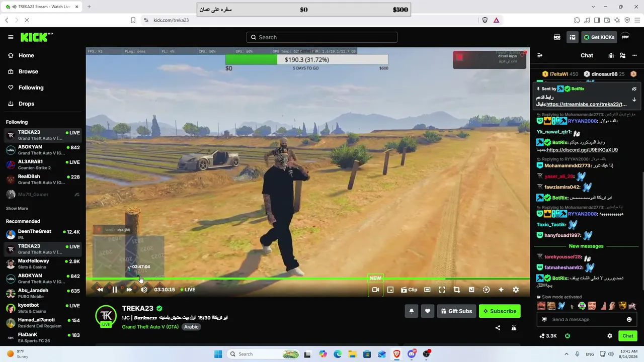Open Following in sidebar
The image size is (644, 362).
tap(43, 87)
